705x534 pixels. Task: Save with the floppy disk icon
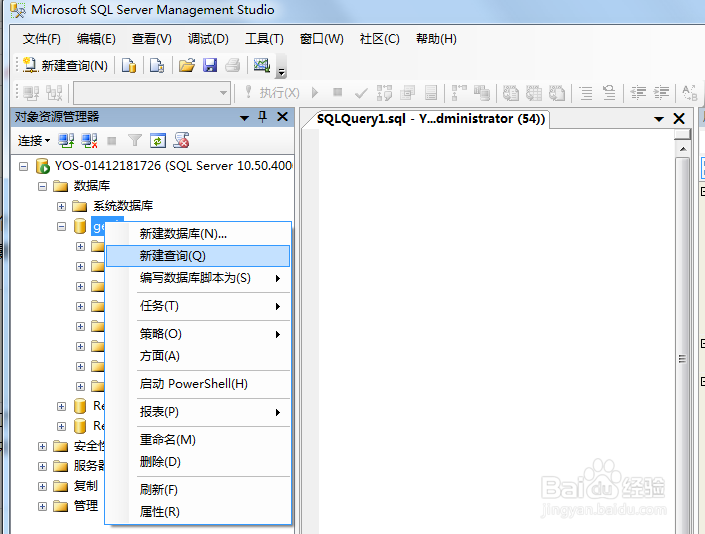tap(210, 66)
